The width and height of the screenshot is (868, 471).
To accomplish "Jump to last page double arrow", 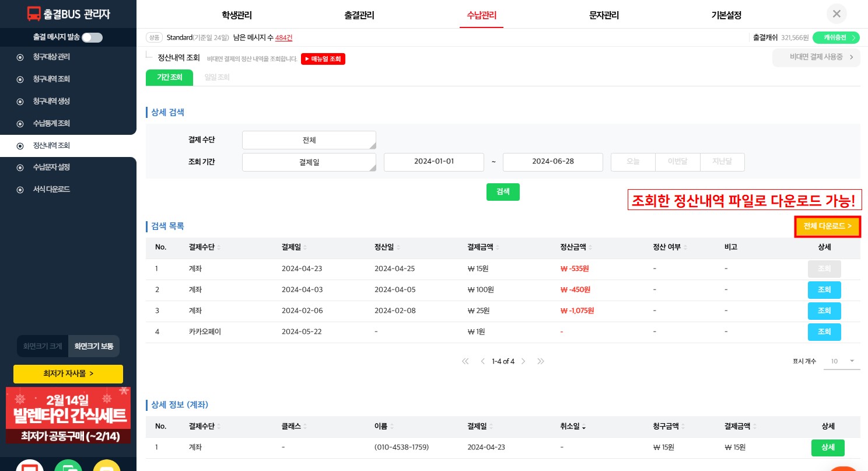I will [x=541, y=361].
